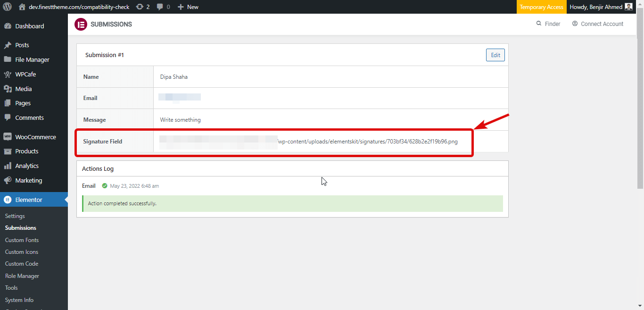Click the Pages sidebar icon
The width and height of the screenshot is (644, 310).
point(8,103)
